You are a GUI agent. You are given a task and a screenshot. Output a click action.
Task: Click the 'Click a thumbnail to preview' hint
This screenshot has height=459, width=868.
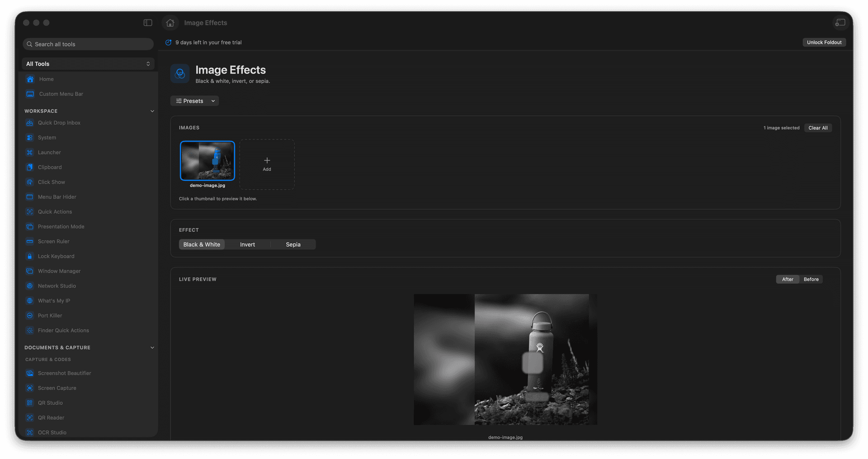point(218,199)
